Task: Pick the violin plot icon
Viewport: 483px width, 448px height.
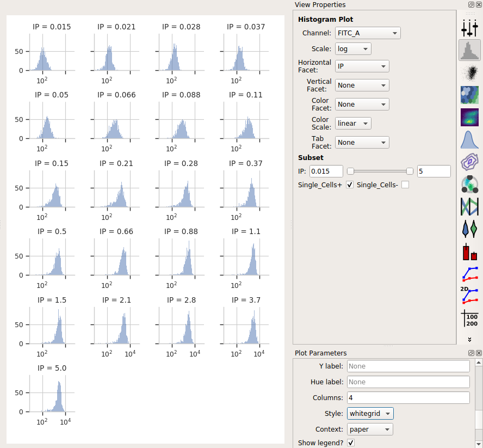Action: pos(469,229)
